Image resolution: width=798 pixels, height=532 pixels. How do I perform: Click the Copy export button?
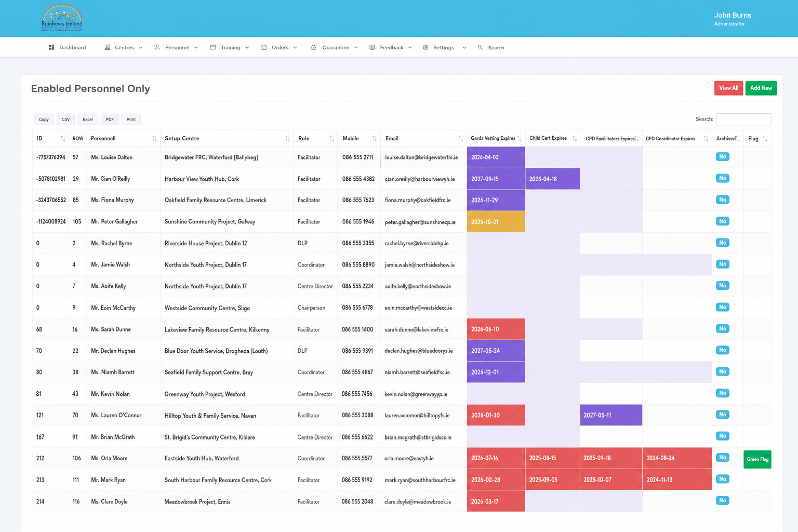click(44, 119)
